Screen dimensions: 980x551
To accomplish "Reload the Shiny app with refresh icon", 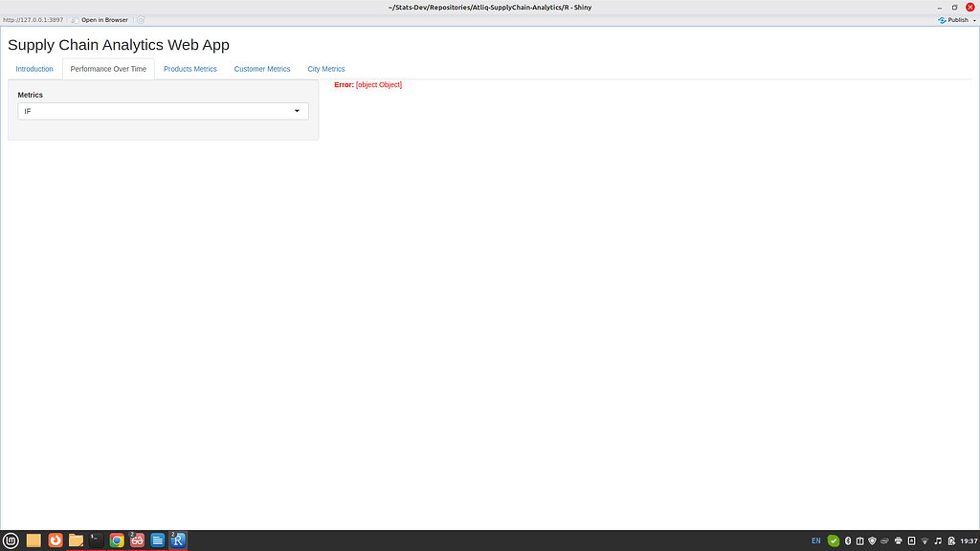I will 142,19.
